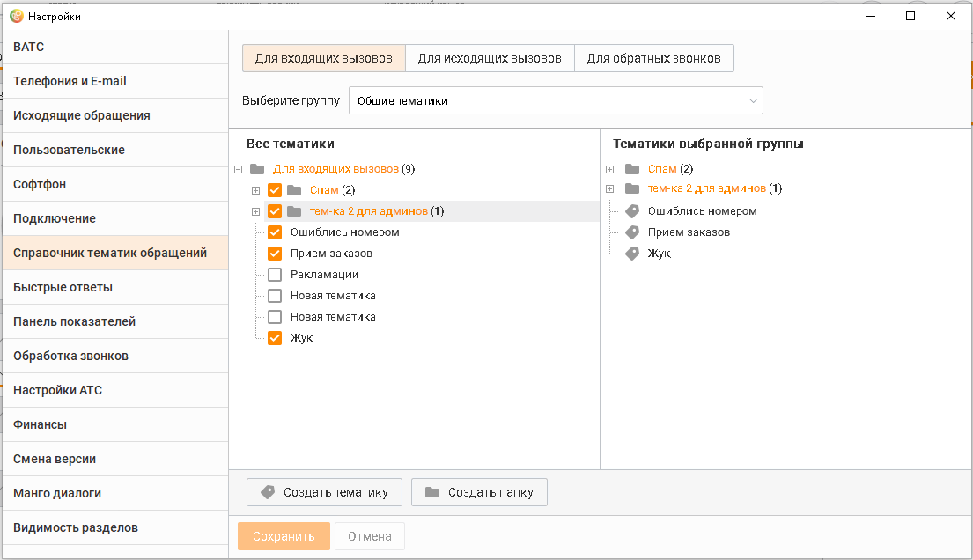This screenshot has width=973, height=560.
Task: Expand 'тем-ка 2 для админов' in 'Все тематики'
Action: pyautogui.click(x=255, y=211)
